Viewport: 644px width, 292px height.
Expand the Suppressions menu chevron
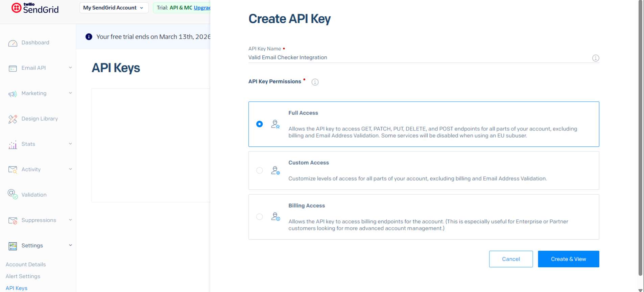click(x=70, y=220)
